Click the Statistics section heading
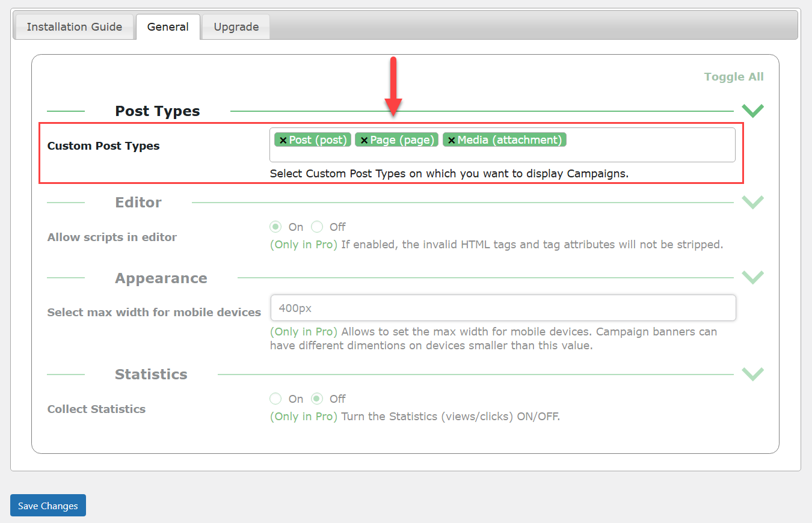Viewport: 812px width, 523px height. click(x=151, y=374)
